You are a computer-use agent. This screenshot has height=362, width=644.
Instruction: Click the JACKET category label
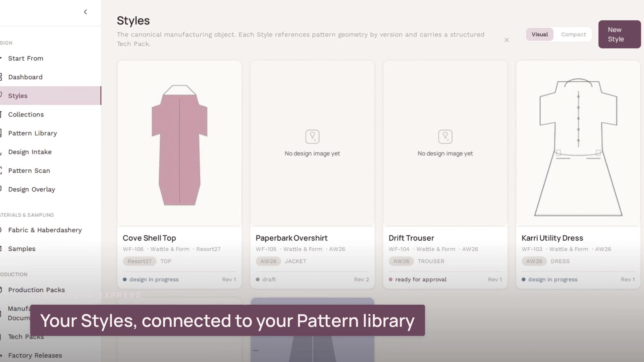(x=296, y=261)
